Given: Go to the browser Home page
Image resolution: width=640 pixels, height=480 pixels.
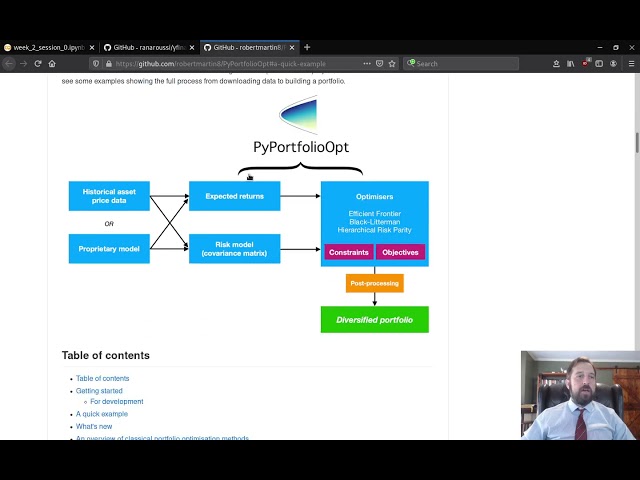Looking at the screenshot, I should [x=52, y=64].
